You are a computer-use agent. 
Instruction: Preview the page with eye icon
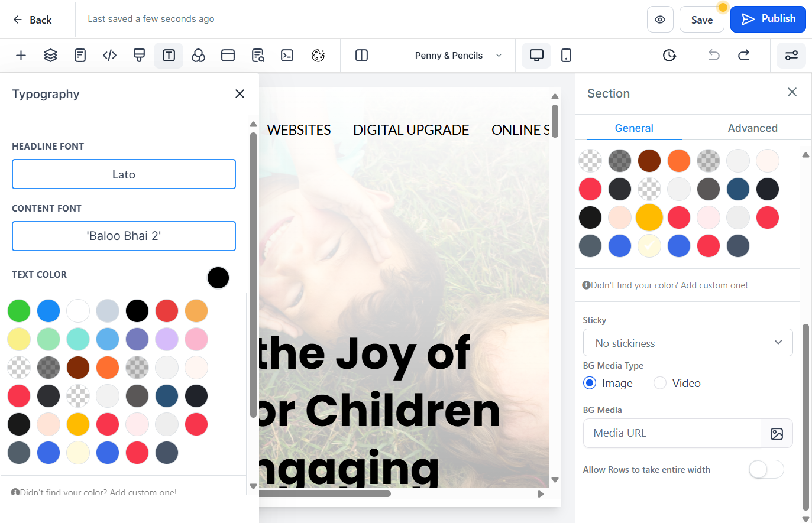point(660,20)
